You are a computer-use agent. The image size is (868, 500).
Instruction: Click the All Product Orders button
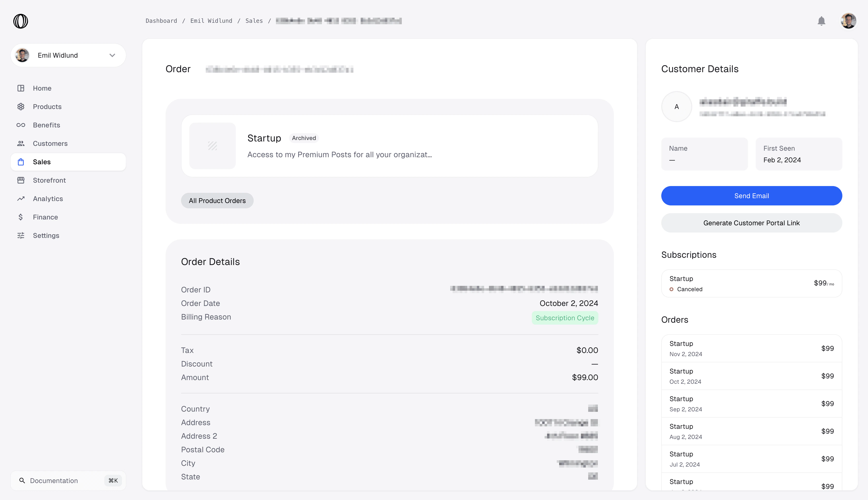[217, 201]
